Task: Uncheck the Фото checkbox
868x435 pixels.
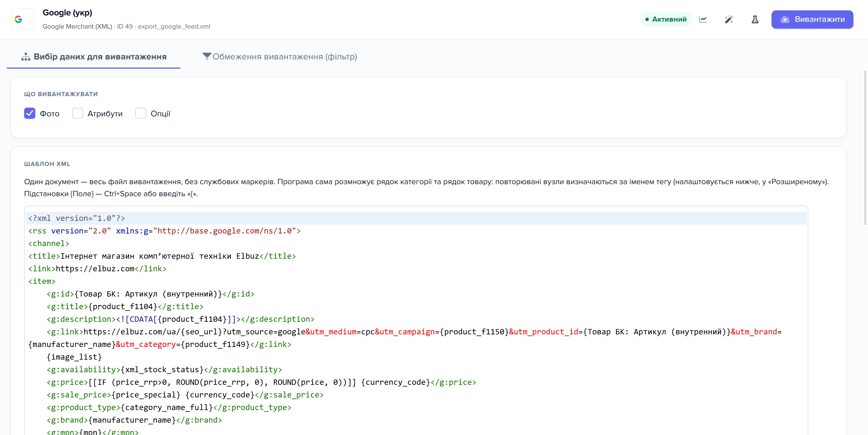Action: click(30, 113)
